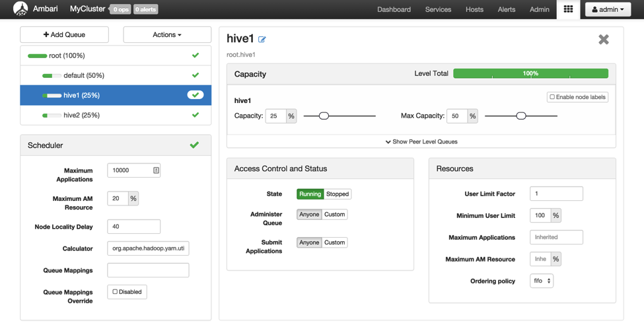Click the edit pencil icon beside hive1

(262, 40)
